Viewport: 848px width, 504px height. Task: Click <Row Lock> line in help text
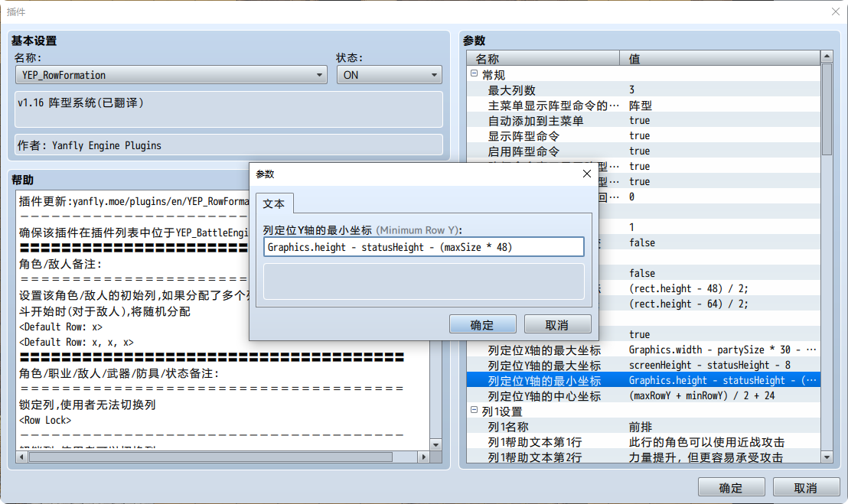click(x=45, y=420)
